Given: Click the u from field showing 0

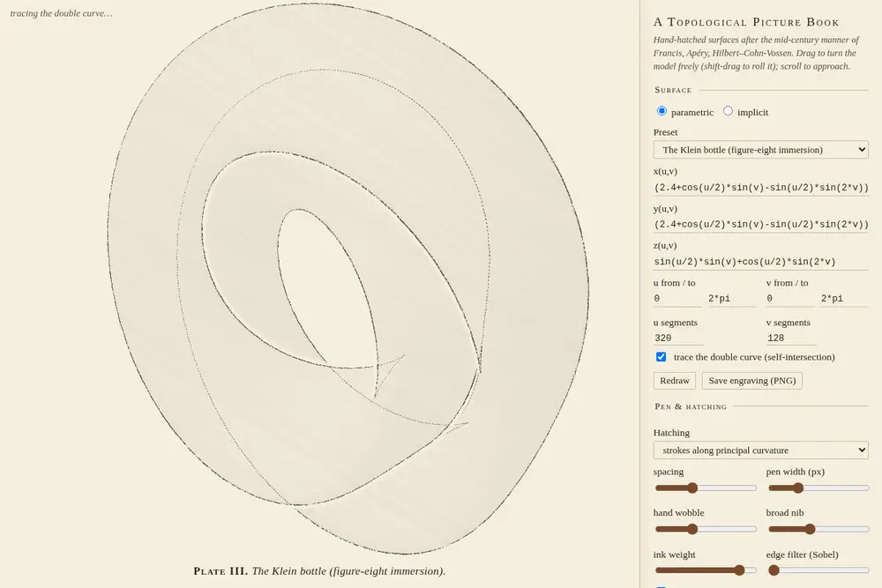Looking at the screenshot, I should 677,299.
